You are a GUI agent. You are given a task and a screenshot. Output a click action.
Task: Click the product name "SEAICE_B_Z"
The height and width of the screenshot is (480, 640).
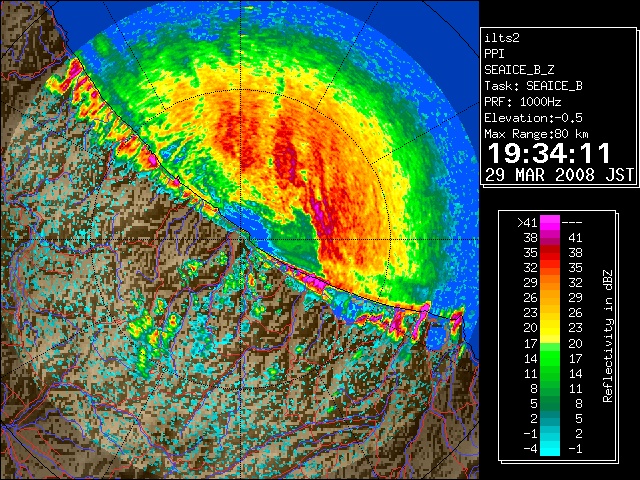[x=519, y=70]
